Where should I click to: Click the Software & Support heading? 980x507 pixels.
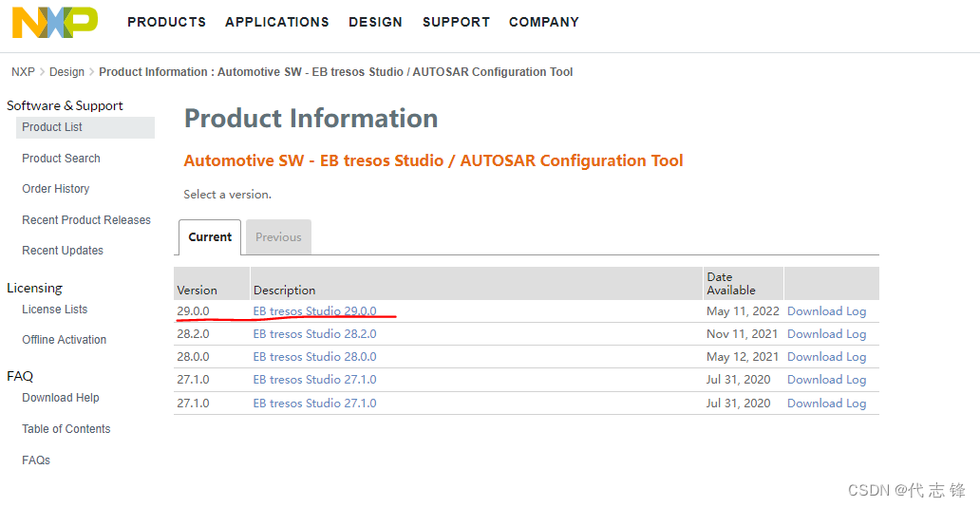[65, 105]
